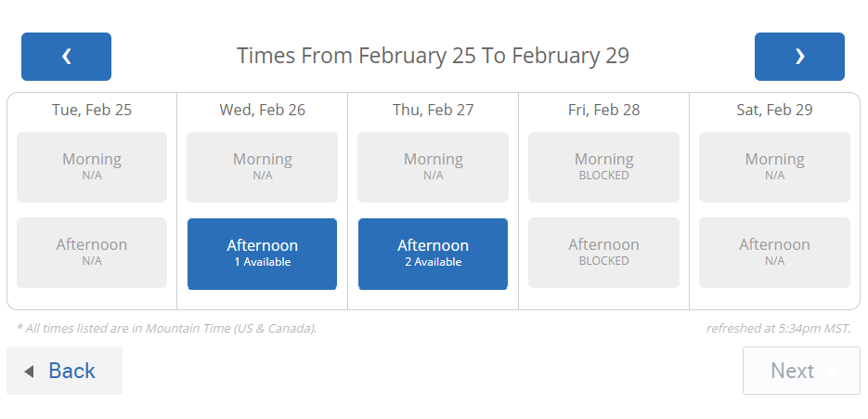The height and width of the screenshot is (419, 868).
Task: Go to previous week with left chevron
Action: pyautogui.click(x=67, y=57)
